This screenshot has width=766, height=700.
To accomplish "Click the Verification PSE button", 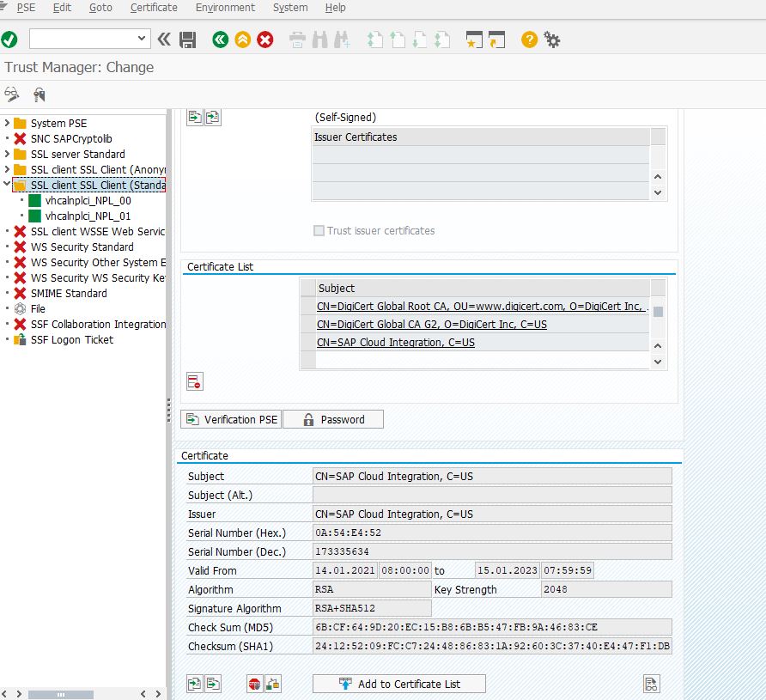I will (231, 419).
